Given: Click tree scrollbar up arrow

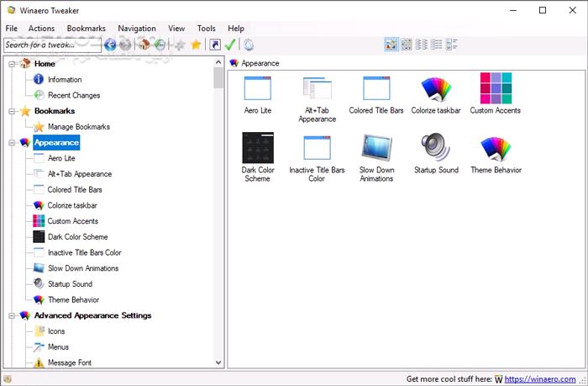Looking at the screenshot, I should 218,62.
